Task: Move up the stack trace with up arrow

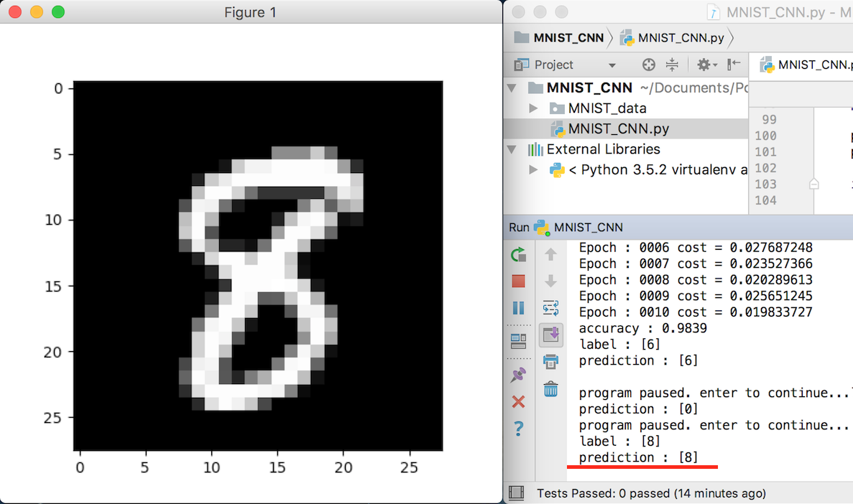Action: click(x=550, y=254)
